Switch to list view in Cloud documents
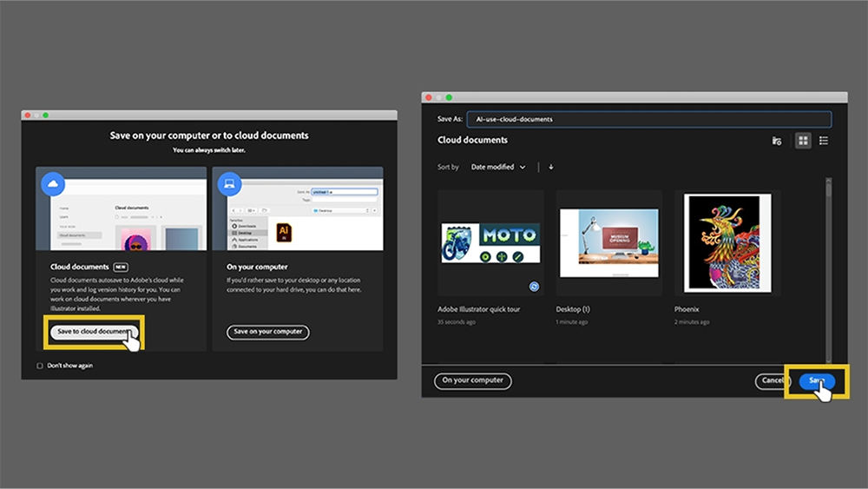The width and height of the screenshot is (868, 489). point(824,141)
